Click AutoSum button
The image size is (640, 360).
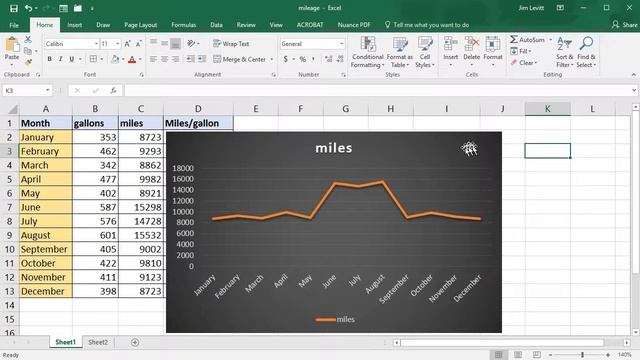tap(527, 40)
